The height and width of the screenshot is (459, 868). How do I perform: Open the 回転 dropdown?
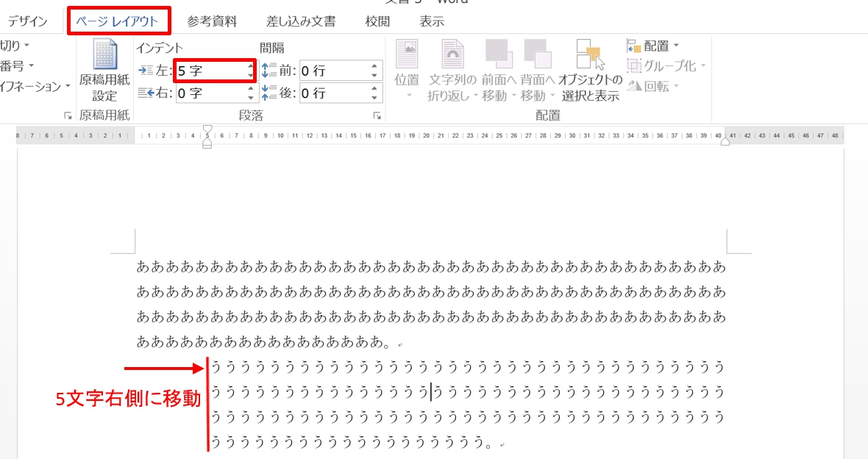point(653,86)
